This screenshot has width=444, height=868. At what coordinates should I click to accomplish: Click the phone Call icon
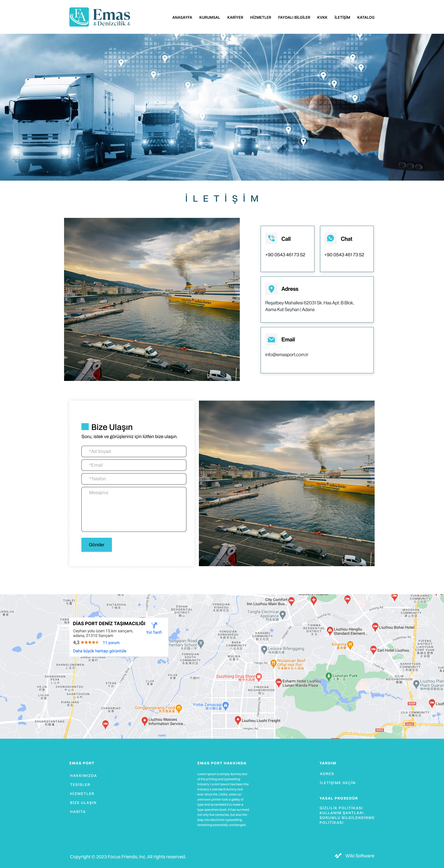271,238
